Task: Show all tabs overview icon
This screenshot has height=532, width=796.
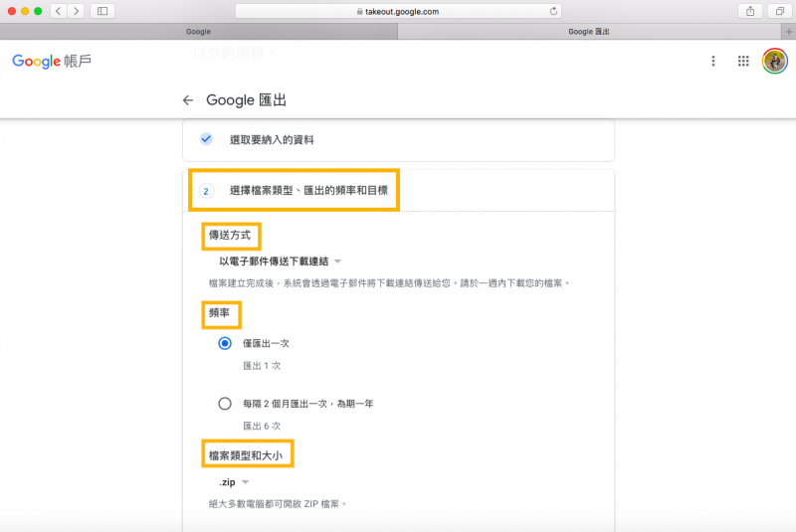Action: (780, 11)
